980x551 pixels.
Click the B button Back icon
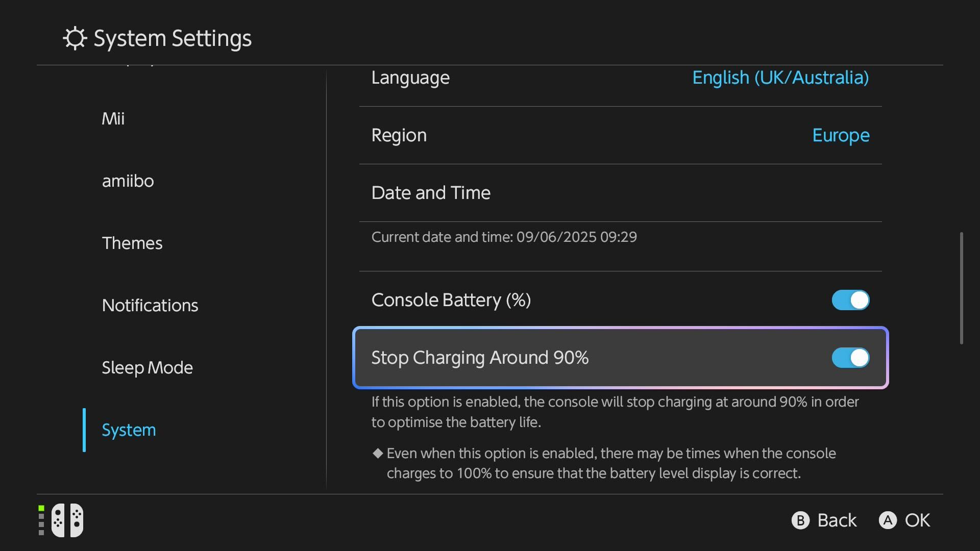coord(800,520)
